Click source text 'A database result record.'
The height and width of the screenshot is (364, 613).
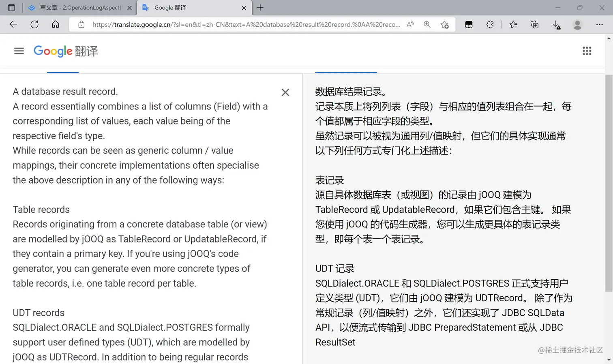[65, 92]
